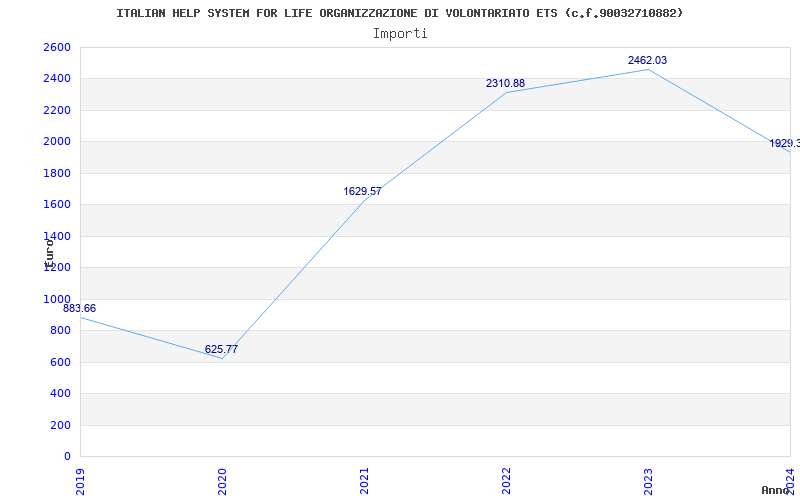The height and width of the screenshot is (500, 800).
Task: Click the 'Euro' y-axis title
Action: click(49, 254)
